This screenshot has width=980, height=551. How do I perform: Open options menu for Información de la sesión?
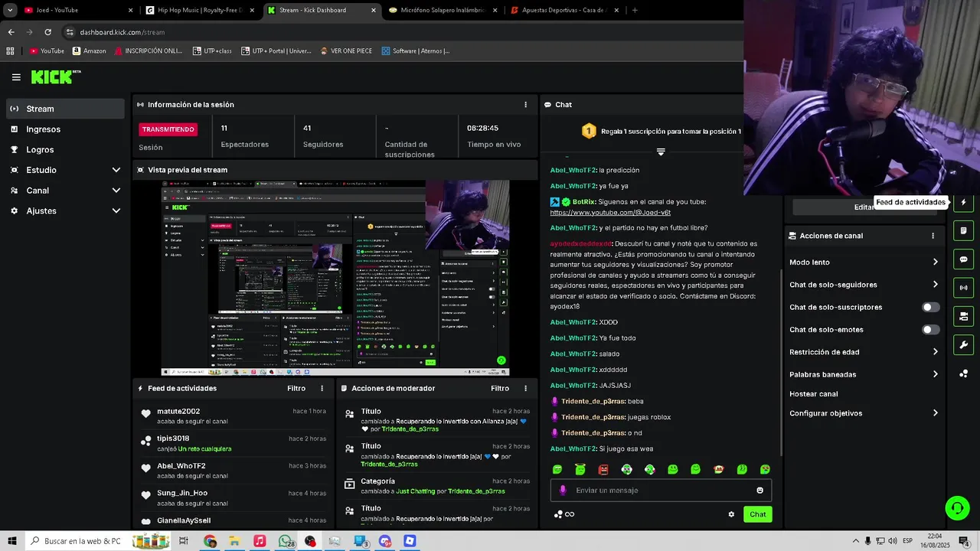(525, 105)
